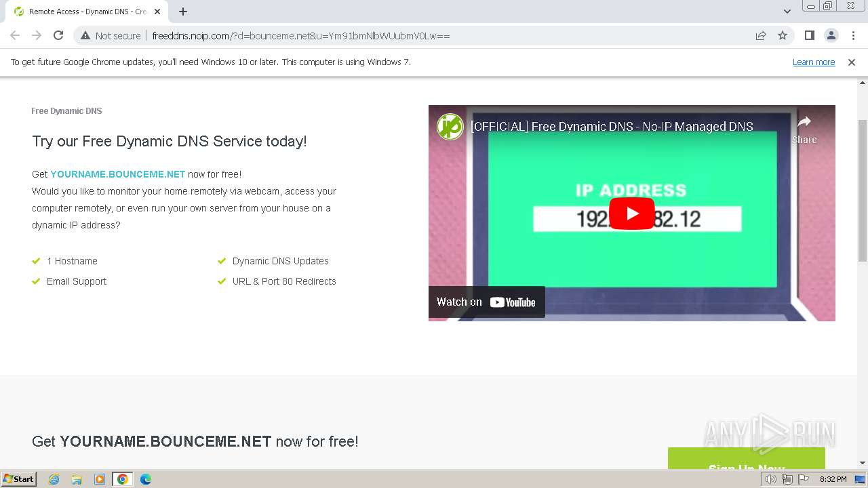868x488 pixels.
Task: Open network icon in system tray
Action: 787,479
